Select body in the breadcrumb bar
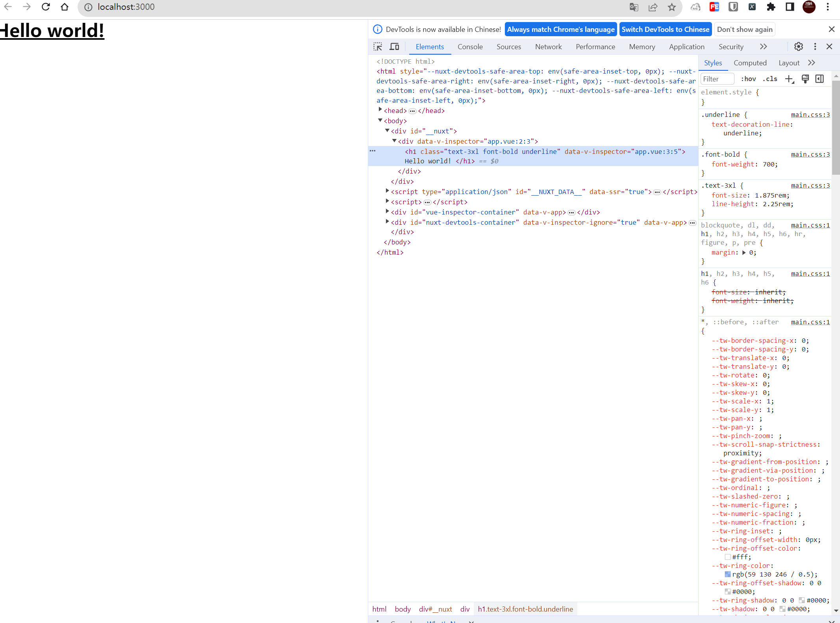The height and width of the screenshot is (623, 840). (x=402, y=609)
